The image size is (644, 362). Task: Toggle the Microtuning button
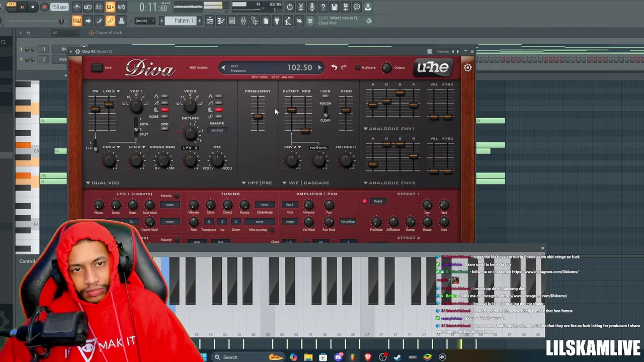tap(272, 230)
